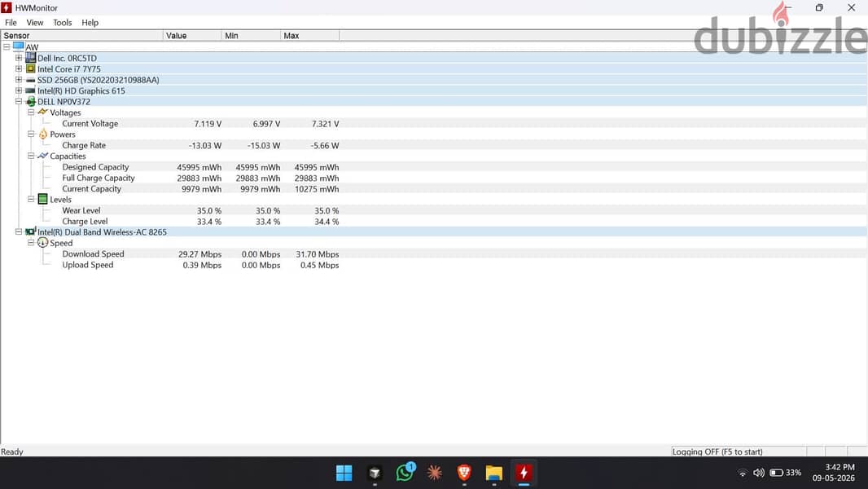Open the File menu
The image size is (868, 489).
coord(11,23)
